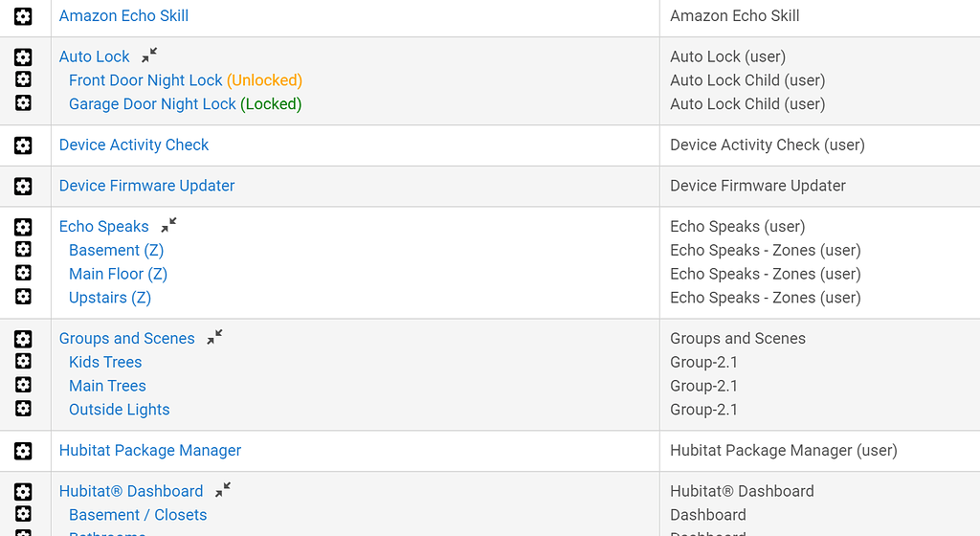Click gear icon beside Auto Lock
The image size is (980, 536).
(x=23, y=57)
